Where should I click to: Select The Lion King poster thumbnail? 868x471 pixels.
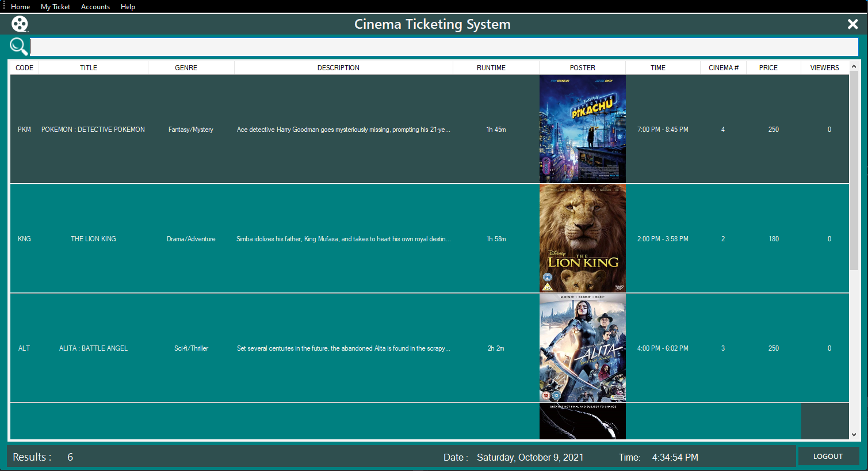pyautogui.click(x=582, y=238)
